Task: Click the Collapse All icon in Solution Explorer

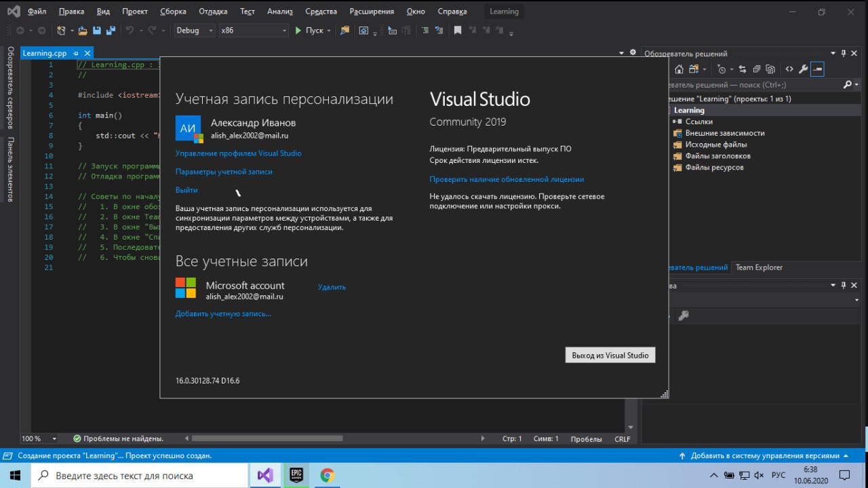Action: click(x=756, y=69)
